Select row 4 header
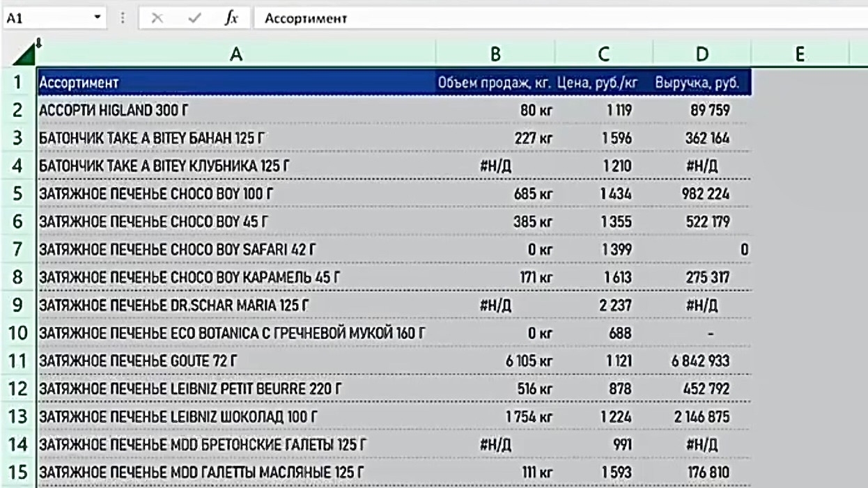 [18, 166]
